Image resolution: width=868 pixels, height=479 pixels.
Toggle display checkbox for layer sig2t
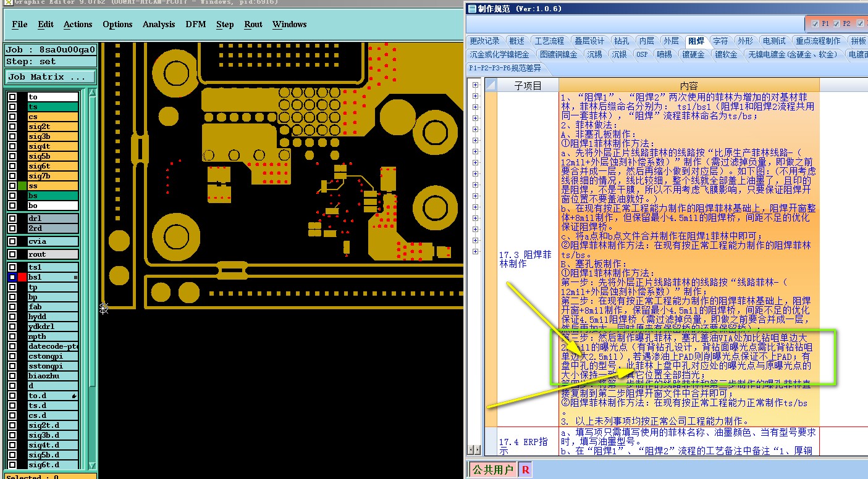click(12, 127)
